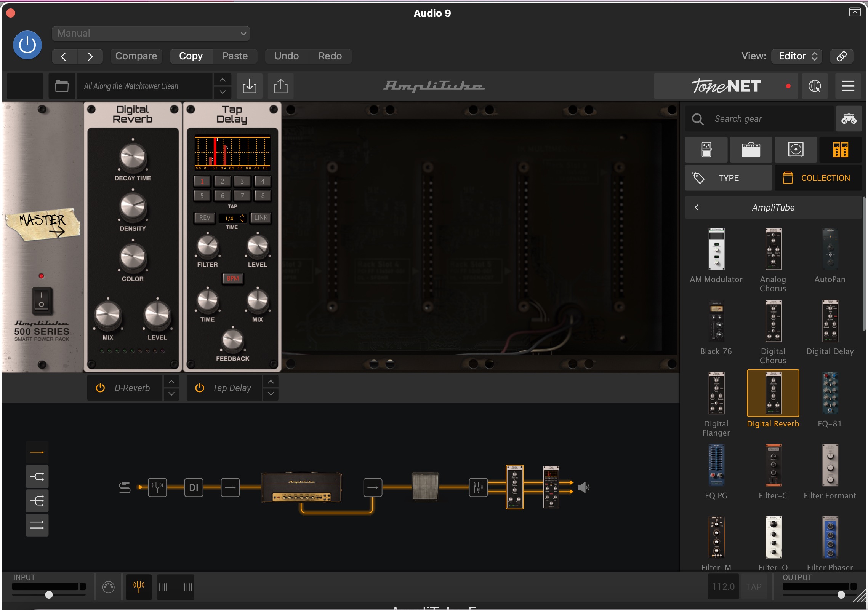
Task: Click the output speaker icon in chain
Action: point(584,487)
